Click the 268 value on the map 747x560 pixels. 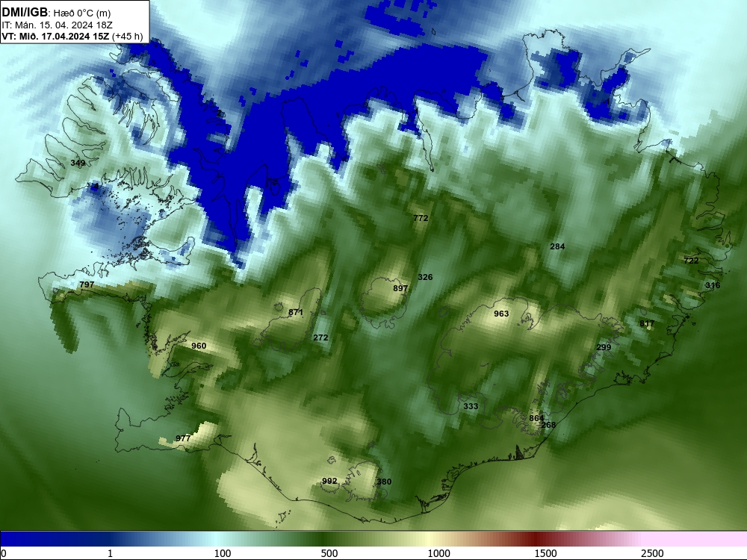click(x=548, y=425)
